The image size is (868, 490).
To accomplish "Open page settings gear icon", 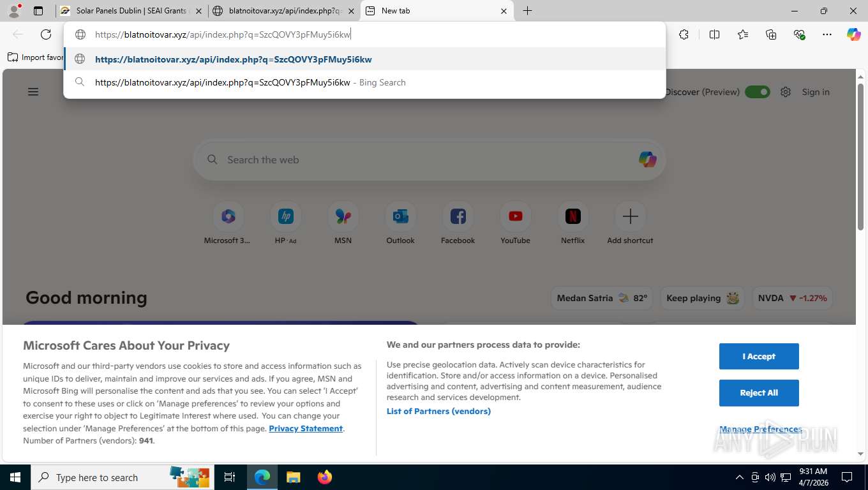I will (x=786, y=92).
